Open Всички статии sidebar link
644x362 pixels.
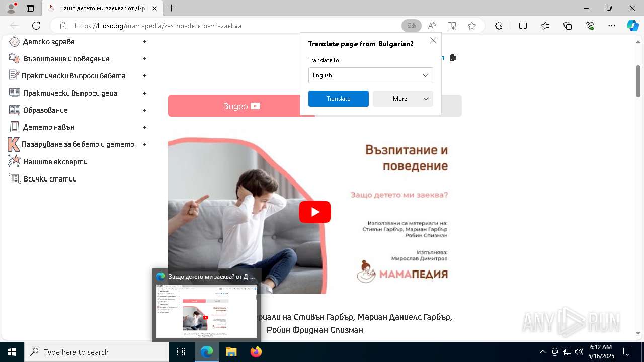tap(50, 179)
